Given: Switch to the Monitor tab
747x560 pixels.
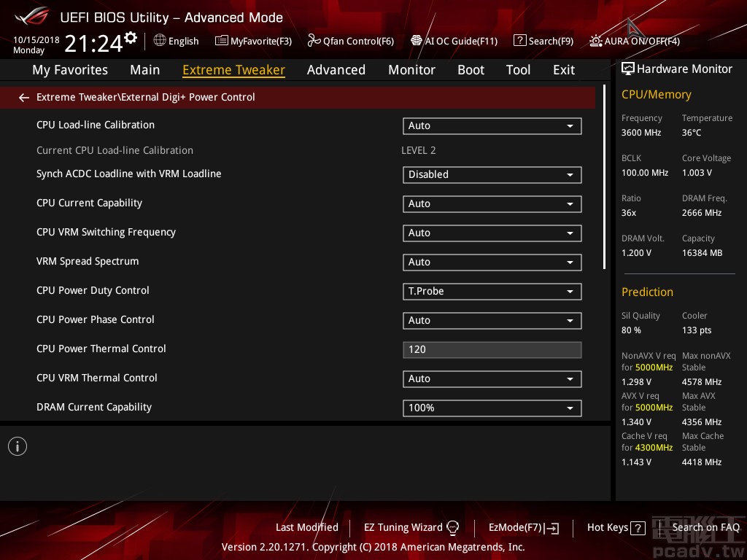Looking at the screenshot, I should (411, 69).
